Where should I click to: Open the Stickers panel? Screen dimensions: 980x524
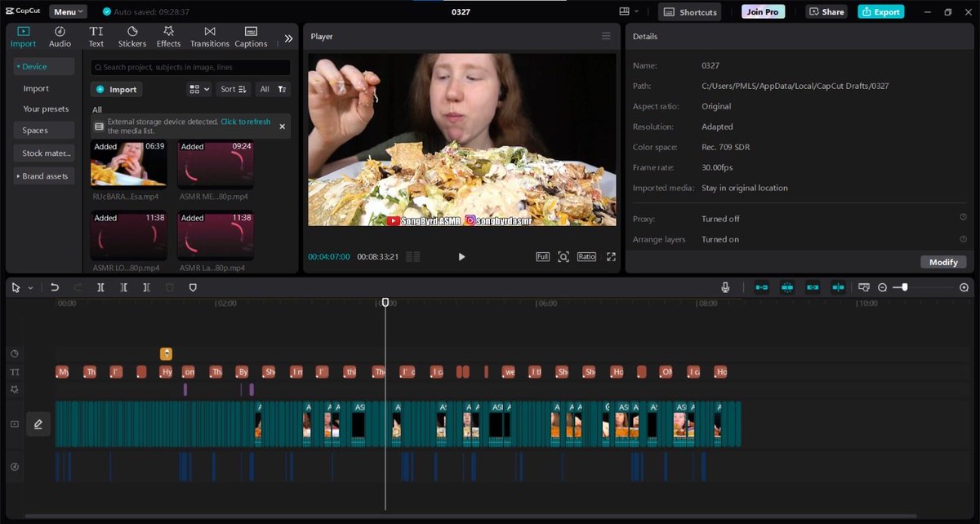tap(132, 37)
